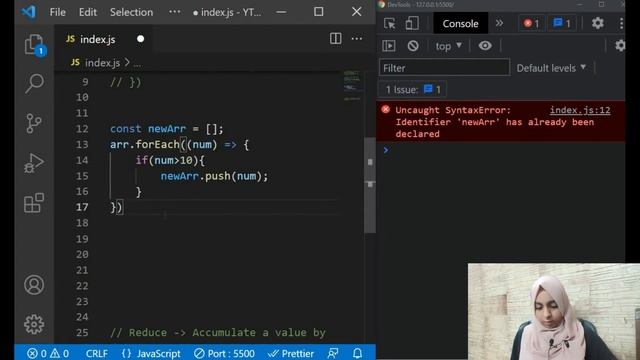
Task: Open the editor More Actions ellipsis
Action: [357, 38]
